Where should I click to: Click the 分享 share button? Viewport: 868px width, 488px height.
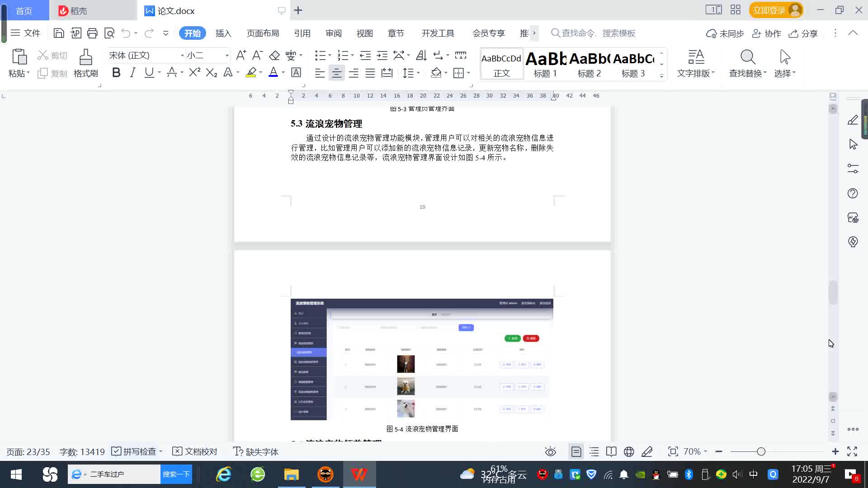(x=803, y=33)
